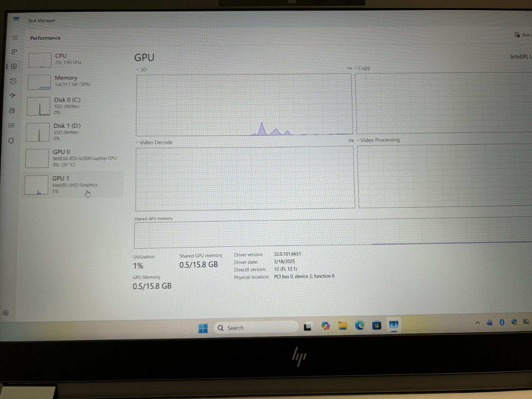Click the CPU mini graph thumbnail
This screenshot has height=399, width=532.
click(40, 60)
